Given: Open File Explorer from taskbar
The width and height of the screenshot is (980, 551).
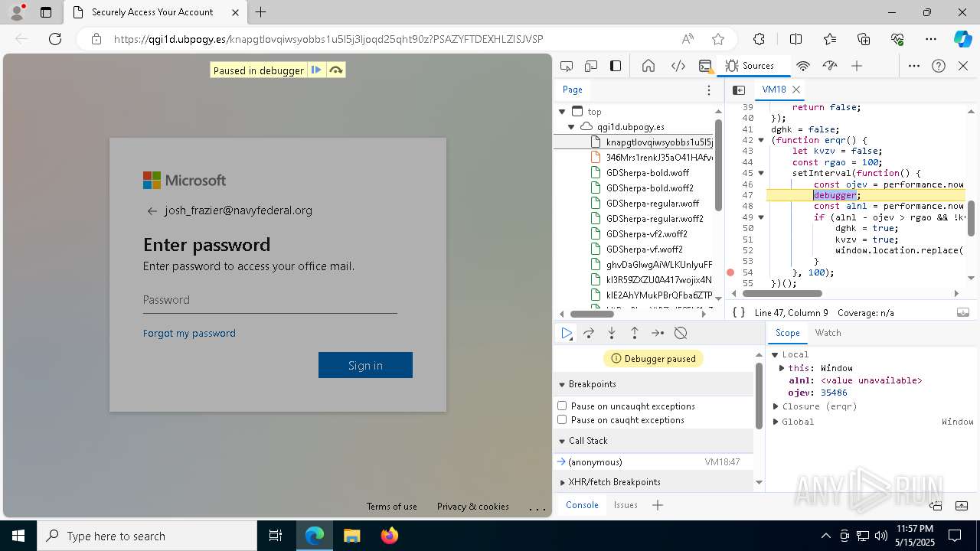Looking at the screenshot, I should click(351, 536).
